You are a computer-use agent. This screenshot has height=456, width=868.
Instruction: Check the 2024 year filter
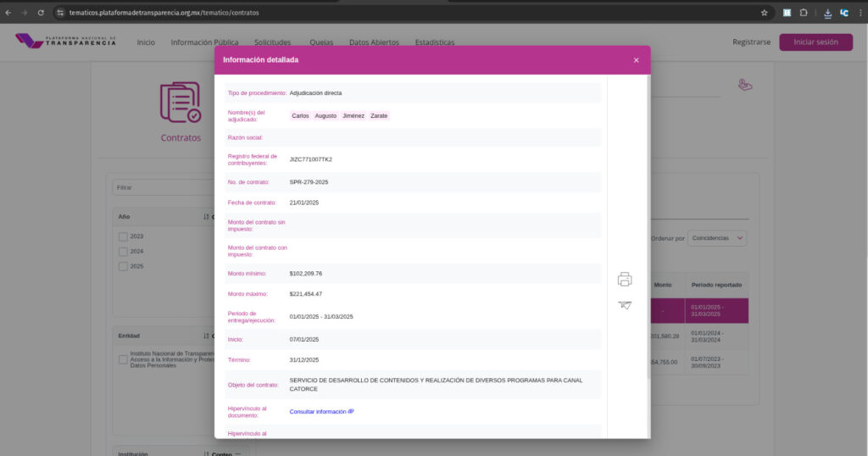point(123,251)
